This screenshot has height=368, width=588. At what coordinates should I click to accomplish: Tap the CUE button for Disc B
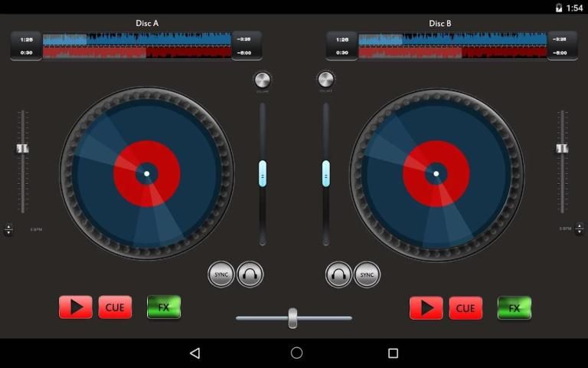click(x=465, y=307)
